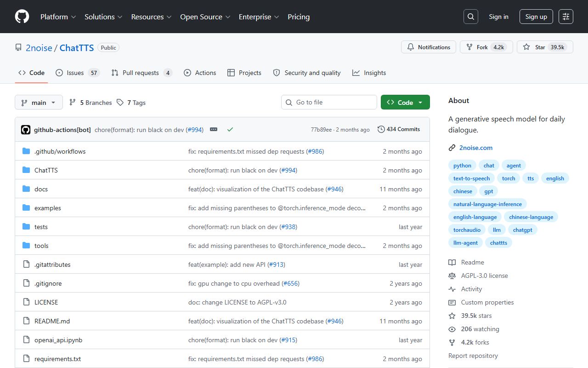
Task: Open the search magnifier icon in header
Action: coord(471,17)
